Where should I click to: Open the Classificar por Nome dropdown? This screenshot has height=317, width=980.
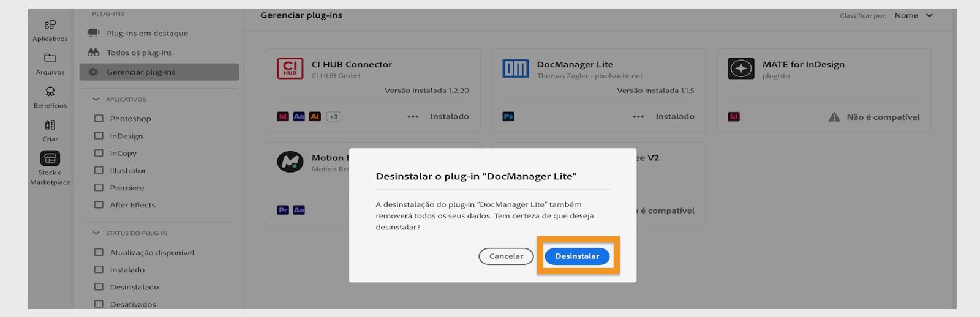coord(913,15)
